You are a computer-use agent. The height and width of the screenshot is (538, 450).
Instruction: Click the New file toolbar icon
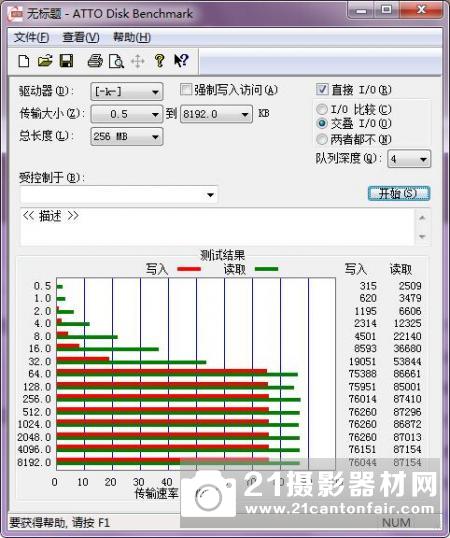coord(24,61)
